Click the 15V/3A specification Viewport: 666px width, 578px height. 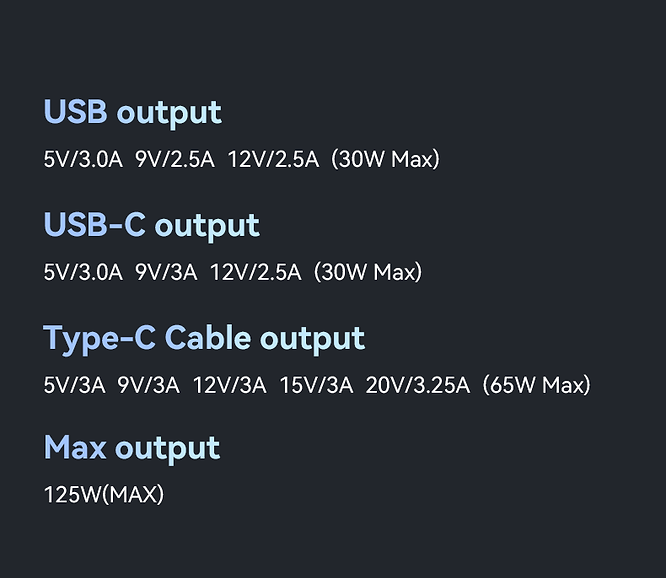click(316, 385)
